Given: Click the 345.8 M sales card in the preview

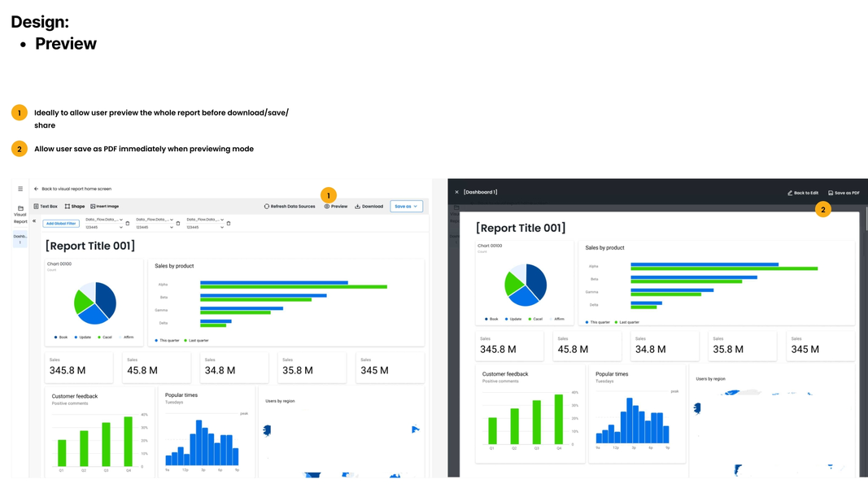Looking at the screenshot, I should (509, 346).
